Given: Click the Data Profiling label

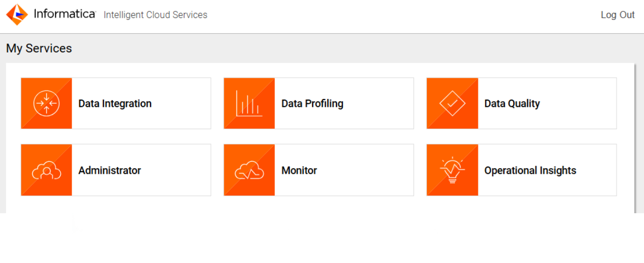Looking at the screenshot, I should point(312,104).
